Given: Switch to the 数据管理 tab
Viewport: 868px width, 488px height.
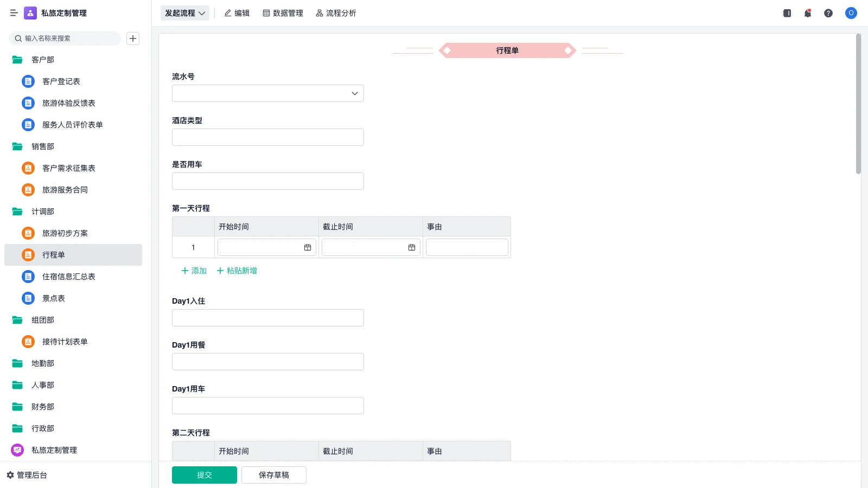Looking at the screenshot, I should click(x=283, y=13).
